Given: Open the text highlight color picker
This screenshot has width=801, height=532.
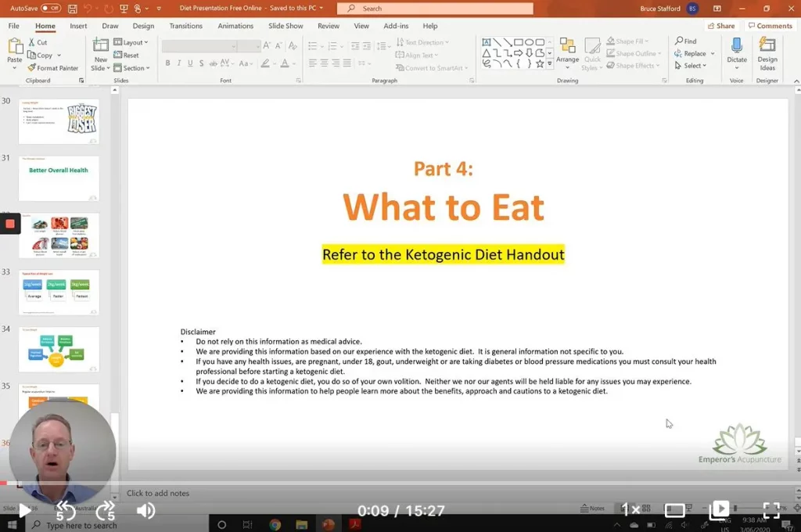Looking at the screenshot, I should 264,63.
